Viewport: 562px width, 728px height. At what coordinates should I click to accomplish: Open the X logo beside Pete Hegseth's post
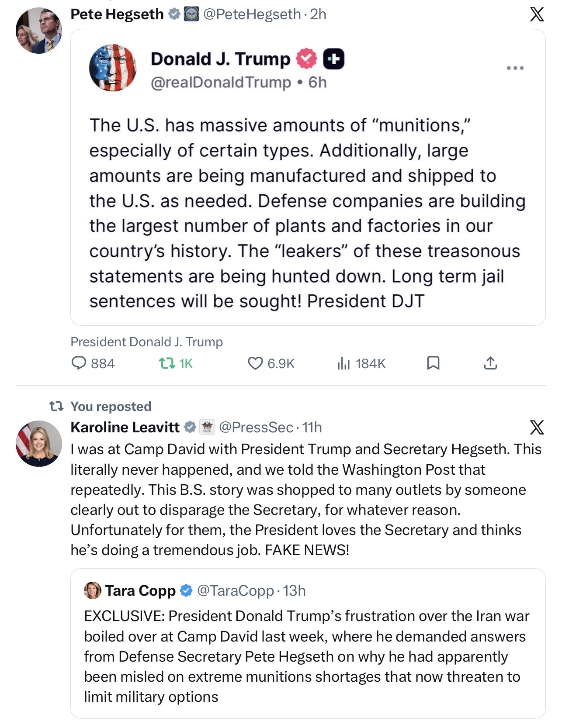(x=537, y=14)
